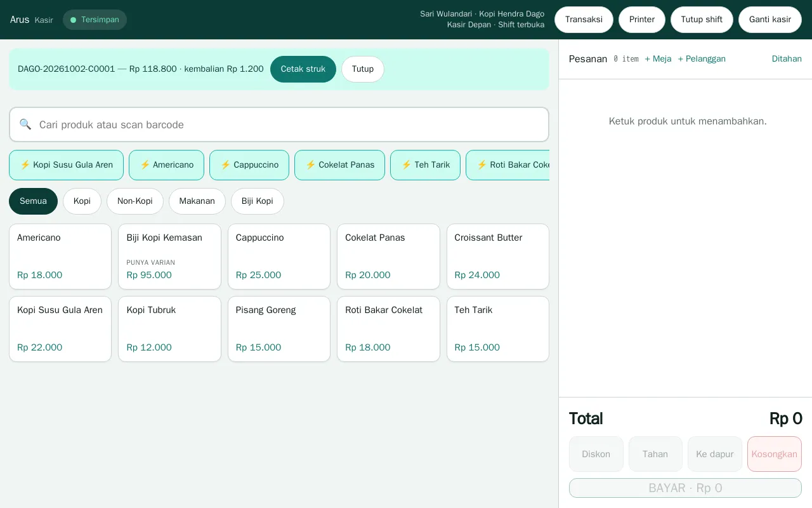View held orders via Ditahan

click(x=787, y=59)
